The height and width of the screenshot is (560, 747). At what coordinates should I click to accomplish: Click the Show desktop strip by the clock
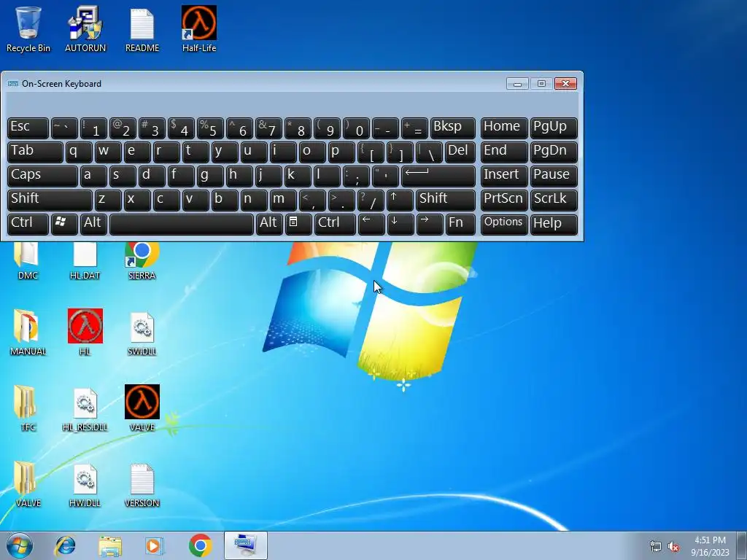tap(743, 545)
